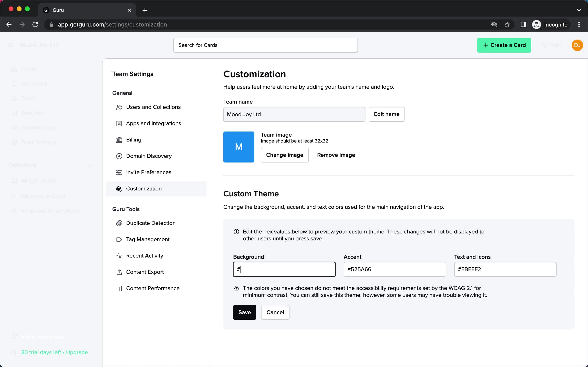The width and height of the screenshot is (588, 367).
Task: Click the Billing icon
Action: [x=119, y=139]
